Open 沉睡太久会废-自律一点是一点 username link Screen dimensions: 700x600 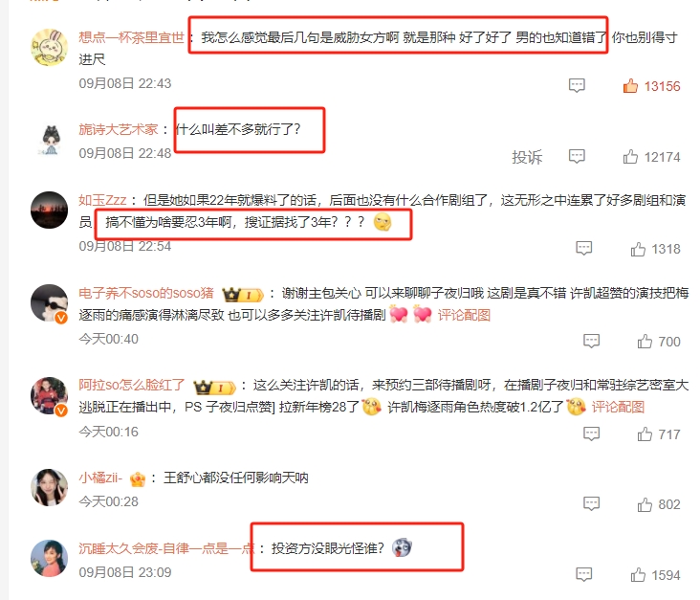(166, 548)
